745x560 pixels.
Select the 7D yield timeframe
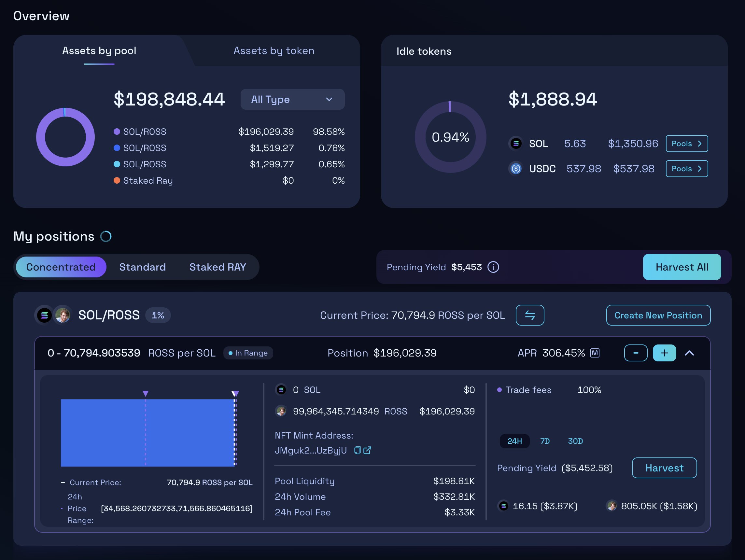[545, 441]
